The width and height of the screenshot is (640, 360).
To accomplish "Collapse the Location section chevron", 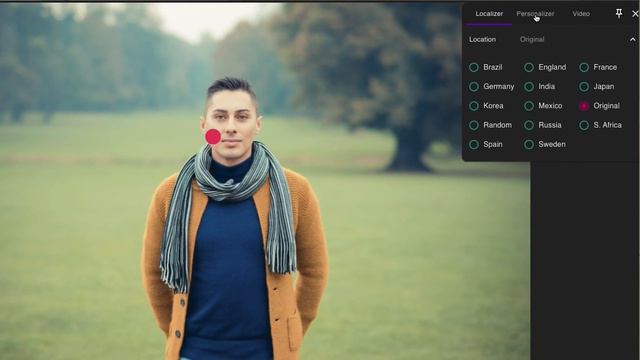I will 632,40.
